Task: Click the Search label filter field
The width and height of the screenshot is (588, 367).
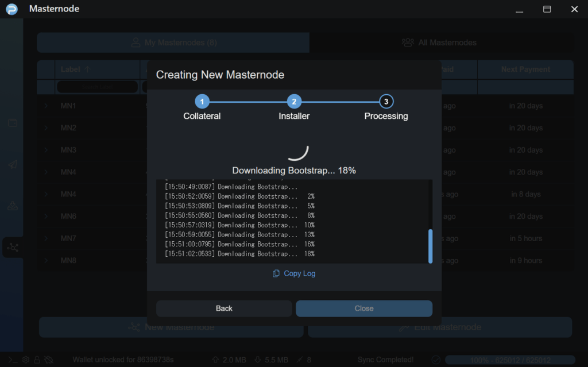Action: 96,87
